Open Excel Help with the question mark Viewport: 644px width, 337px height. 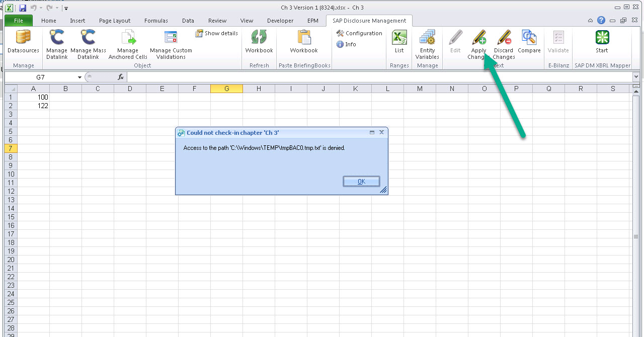(x=601, y=21)
